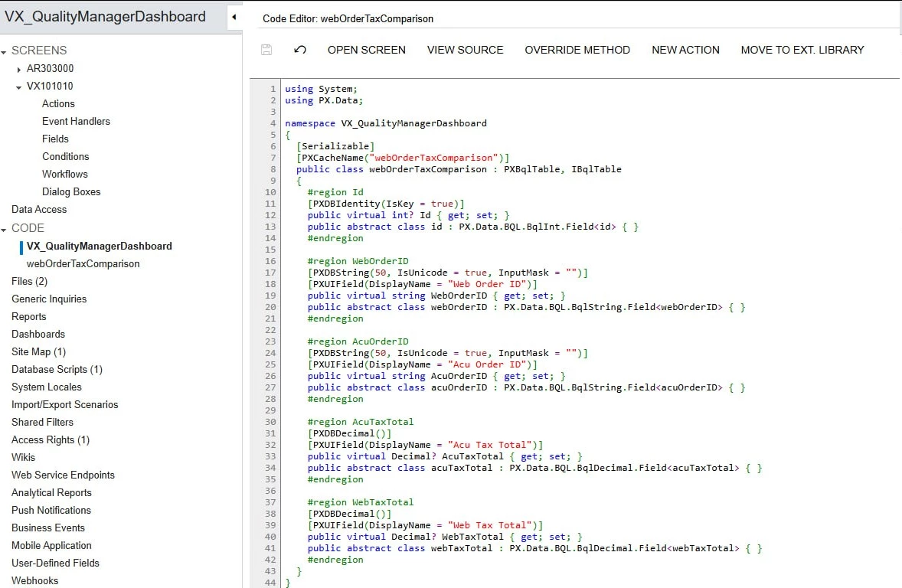
Task: Undo the last edit with the arrow icon
Action: [299, 49]
